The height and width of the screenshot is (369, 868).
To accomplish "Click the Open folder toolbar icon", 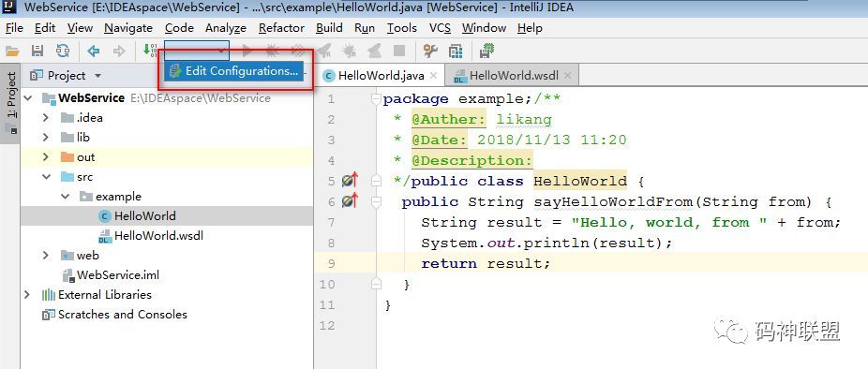I will [12, 52].
